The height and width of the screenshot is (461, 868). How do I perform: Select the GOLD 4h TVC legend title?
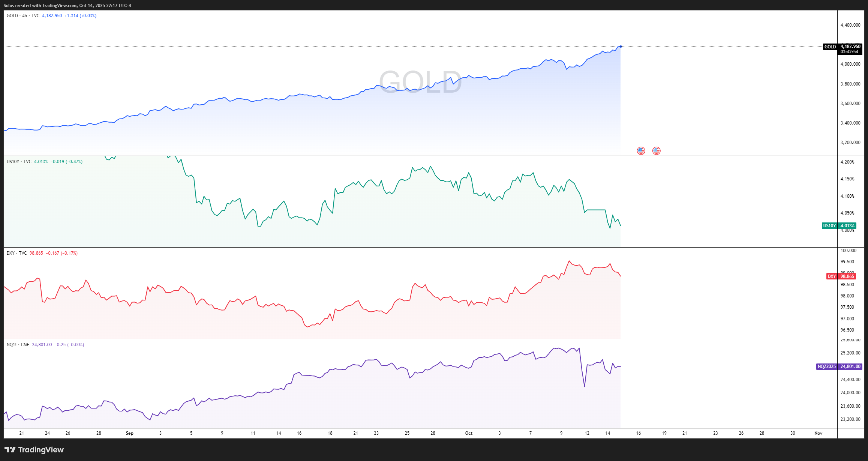(22, 16)
